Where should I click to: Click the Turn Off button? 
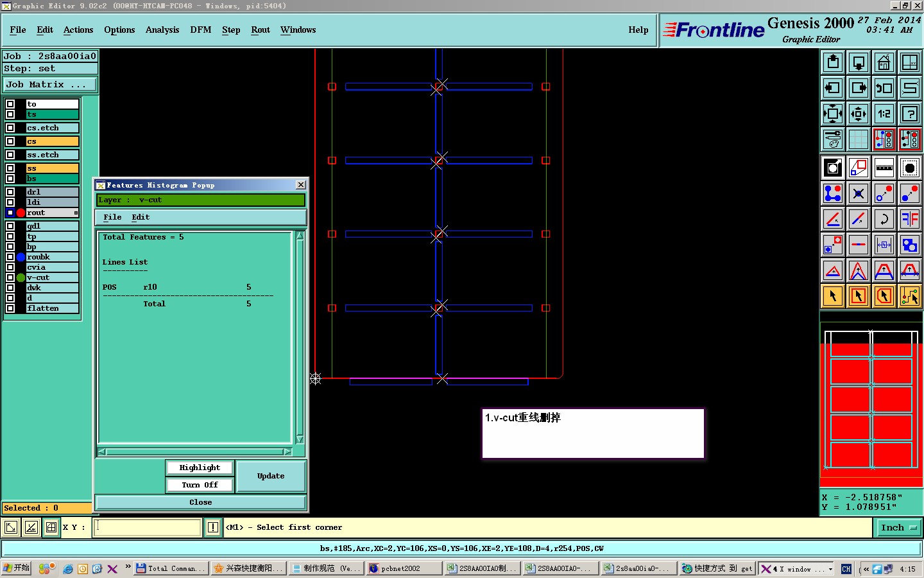pos(200,485)
